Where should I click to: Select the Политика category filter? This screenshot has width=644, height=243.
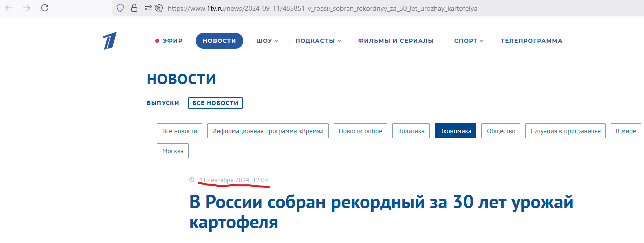[x=411, y=131]
